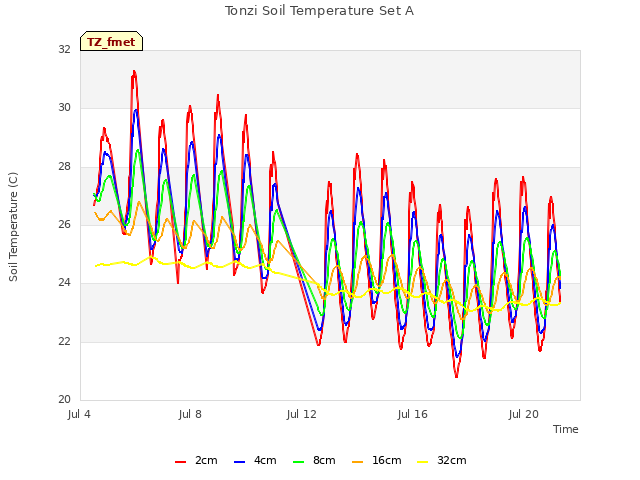This screenshot has width=640, height=480.
Task: Click the red 2cm legend swatch
Action: (x=180, y=462)
